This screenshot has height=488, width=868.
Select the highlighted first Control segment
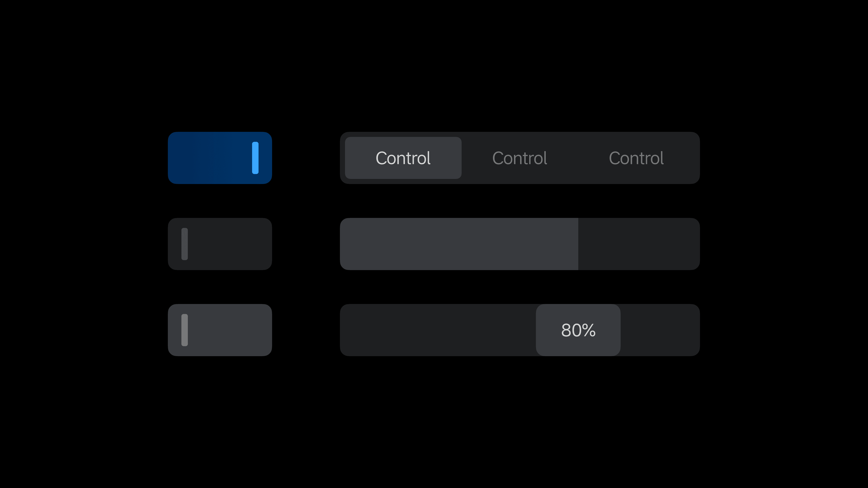403,158
